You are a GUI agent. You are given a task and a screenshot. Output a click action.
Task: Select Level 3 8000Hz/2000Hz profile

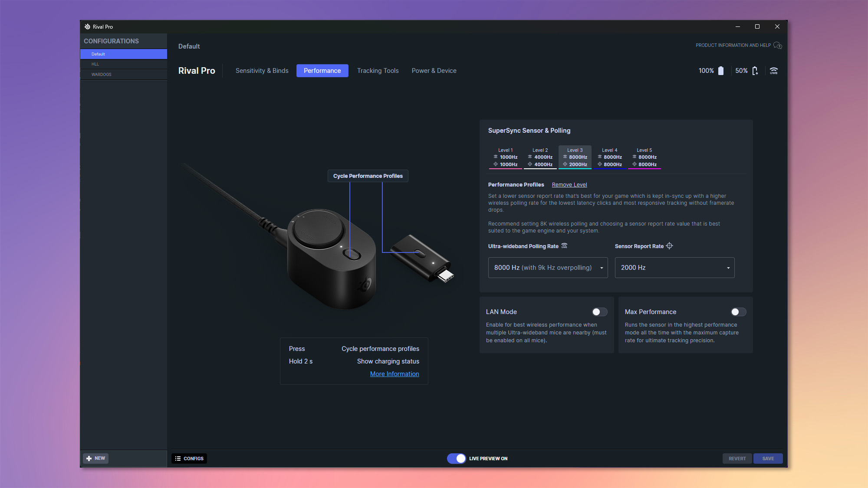point(575,157)
